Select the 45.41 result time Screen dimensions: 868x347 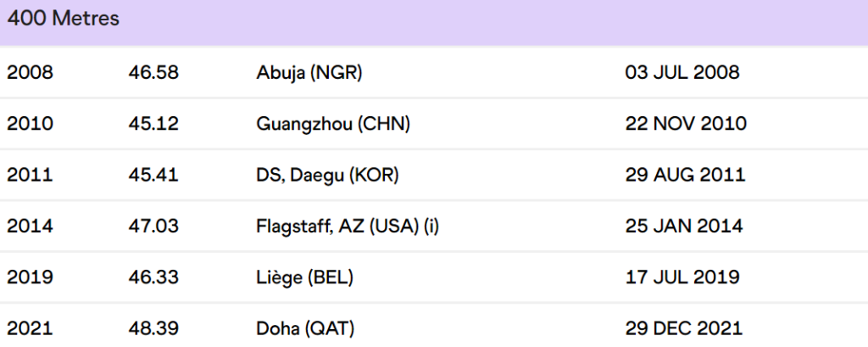153,175
